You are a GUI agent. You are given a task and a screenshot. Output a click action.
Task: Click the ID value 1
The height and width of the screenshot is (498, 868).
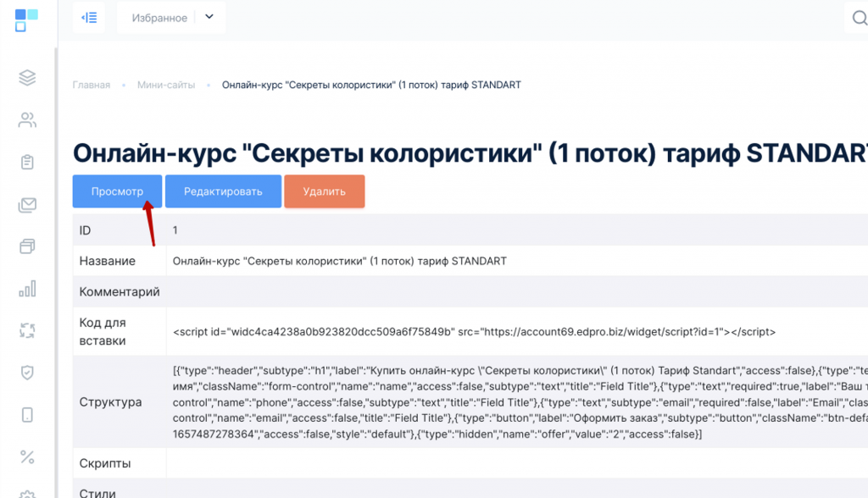(175, 230)
